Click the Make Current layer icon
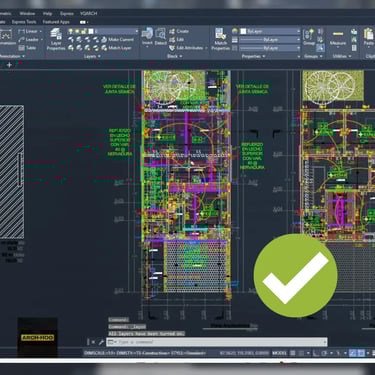The width and height of the screenshot is (375, 375). click(x=104, y=39)
